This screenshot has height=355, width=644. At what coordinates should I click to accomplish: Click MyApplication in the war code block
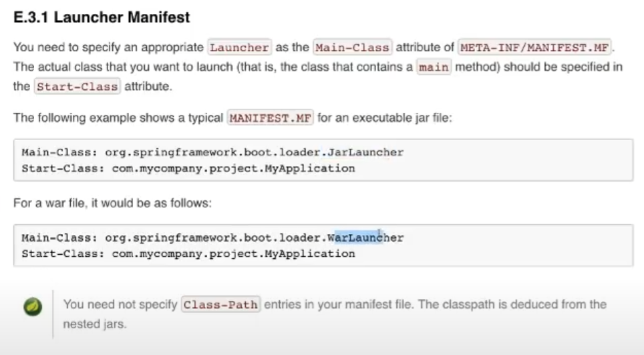tap(310, 254)
